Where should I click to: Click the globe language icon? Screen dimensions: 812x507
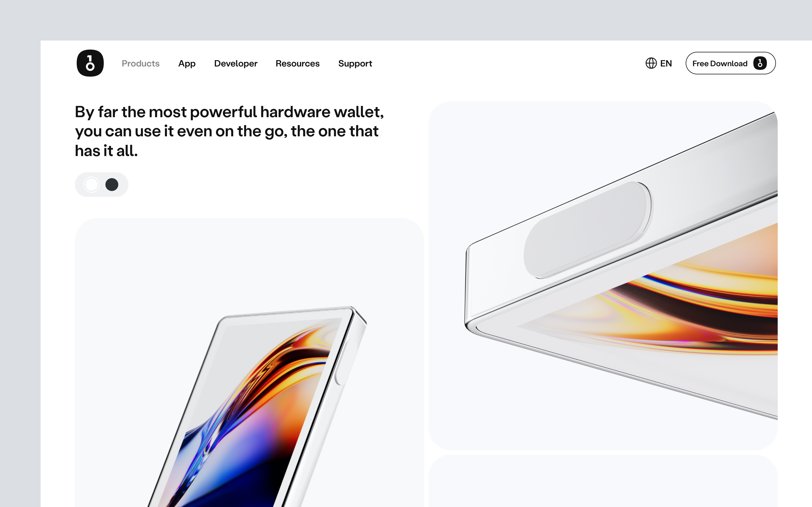pos(651,63)
